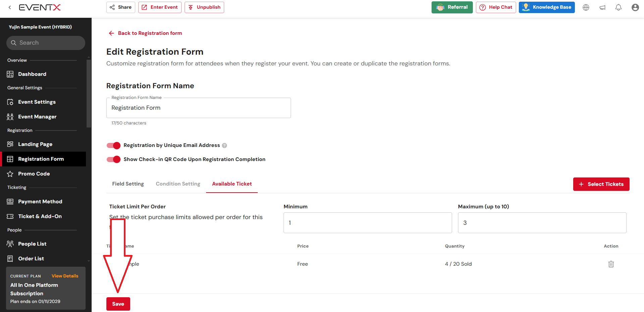
Task: Disable Show Check-in QR Code toggle
Action: pos(113,159)
